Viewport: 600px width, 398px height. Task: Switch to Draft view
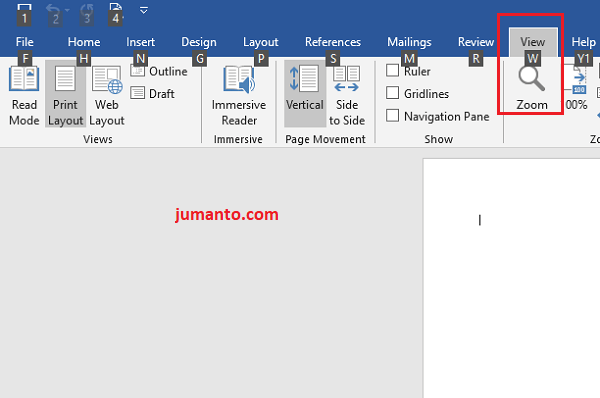152,93
